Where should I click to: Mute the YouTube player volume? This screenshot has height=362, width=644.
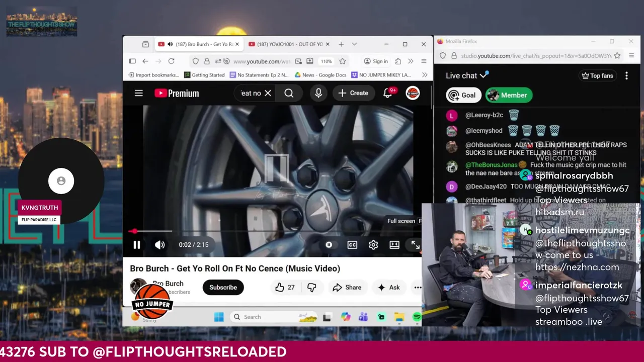pos(159,245)
